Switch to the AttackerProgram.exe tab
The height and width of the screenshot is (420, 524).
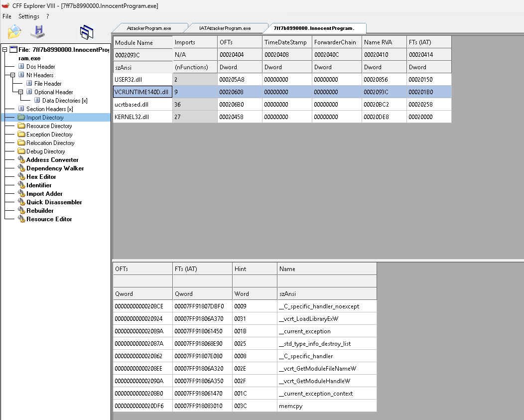[x=149, y=28]
